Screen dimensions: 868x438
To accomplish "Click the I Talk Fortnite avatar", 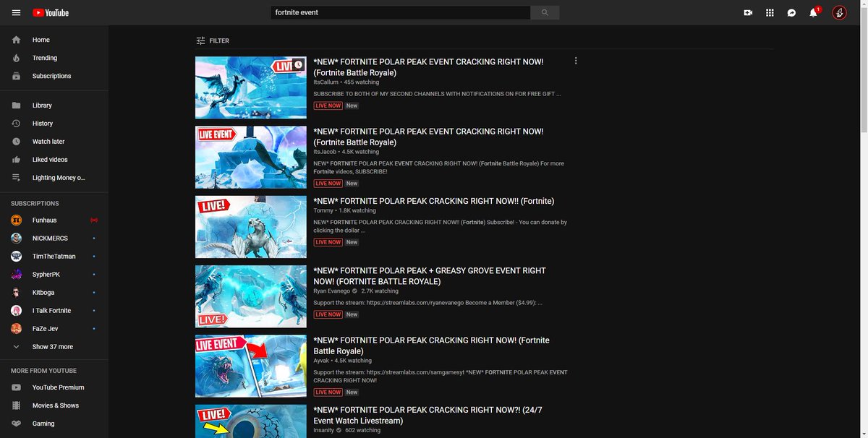I will (x=16, y=310).
